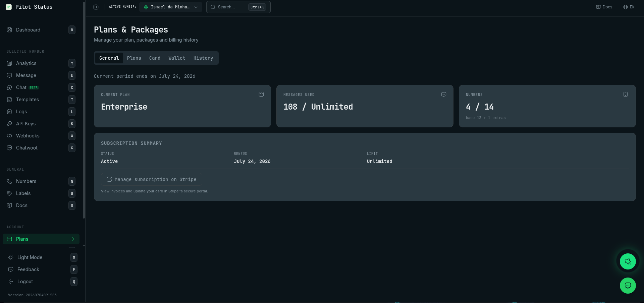Click the 4 / 14 numbers value
644x303 pixels.
(480, 107)
